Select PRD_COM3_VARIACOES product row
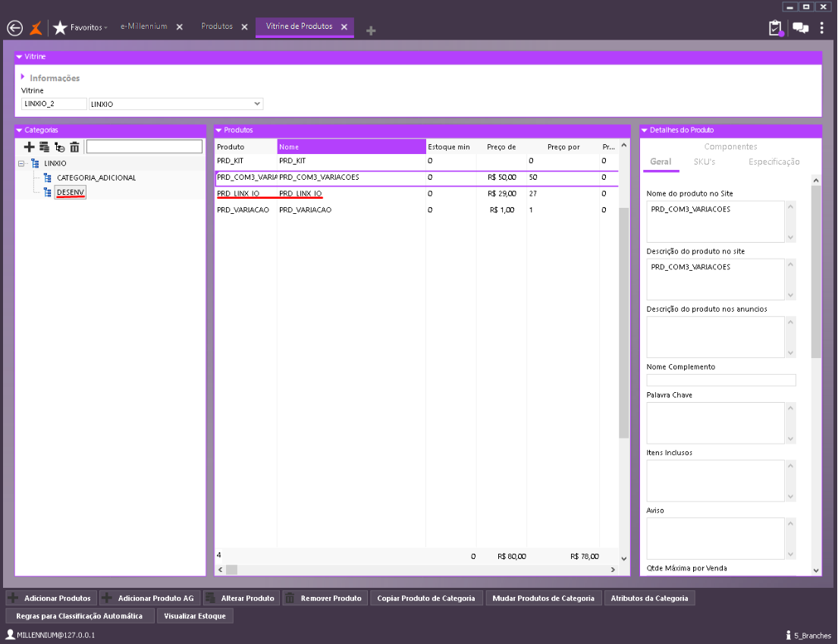838x644 pixels. [417, 177]
